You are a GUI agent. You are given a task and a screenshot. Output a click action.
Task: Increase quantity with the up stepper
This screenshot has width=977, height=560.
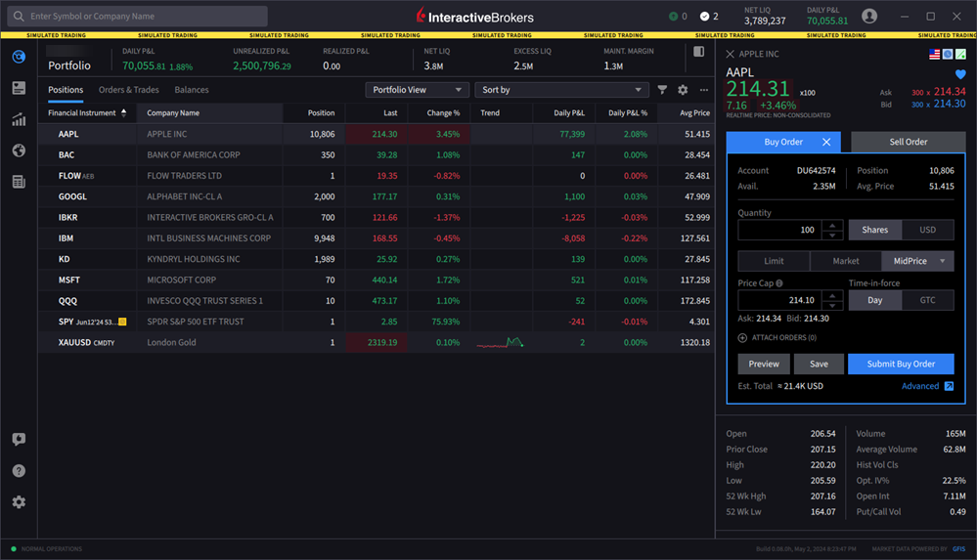pyautogui.click(x=832, y=225)
